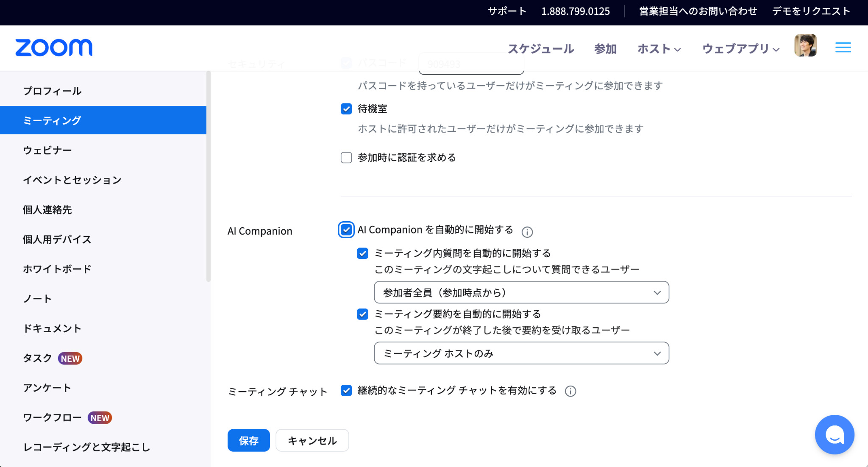Expand the ウェブアプリ menu in header
The image size is (868, 467).
pos(741,49)
